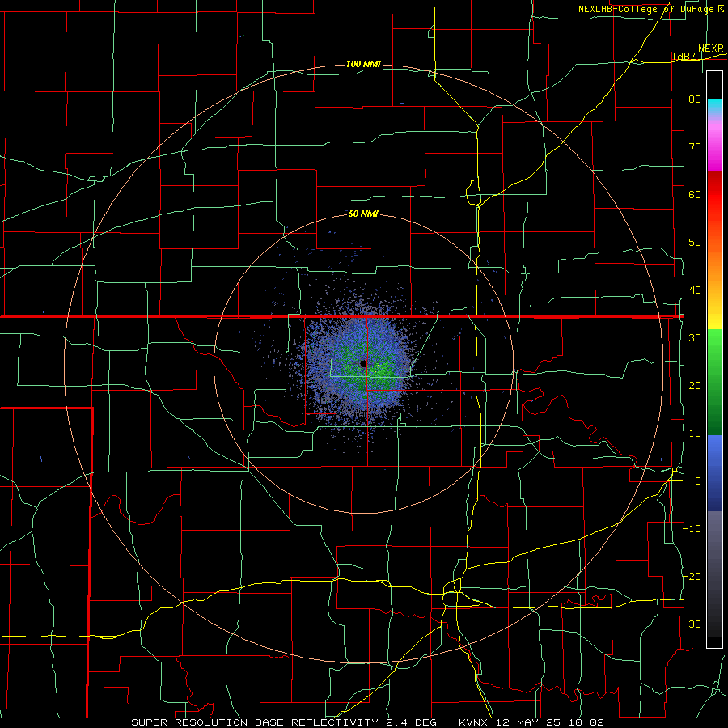The height and width of the screenshot is (728, 728).
Task: Click the -20 value on dBZ scale
Action: [692, 576]
